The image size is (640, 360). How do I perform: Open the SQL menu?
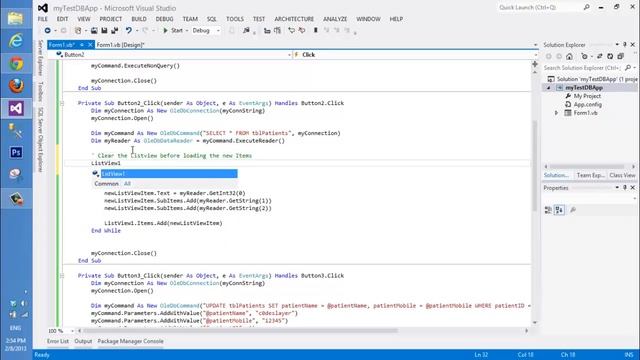click(211, 19)
